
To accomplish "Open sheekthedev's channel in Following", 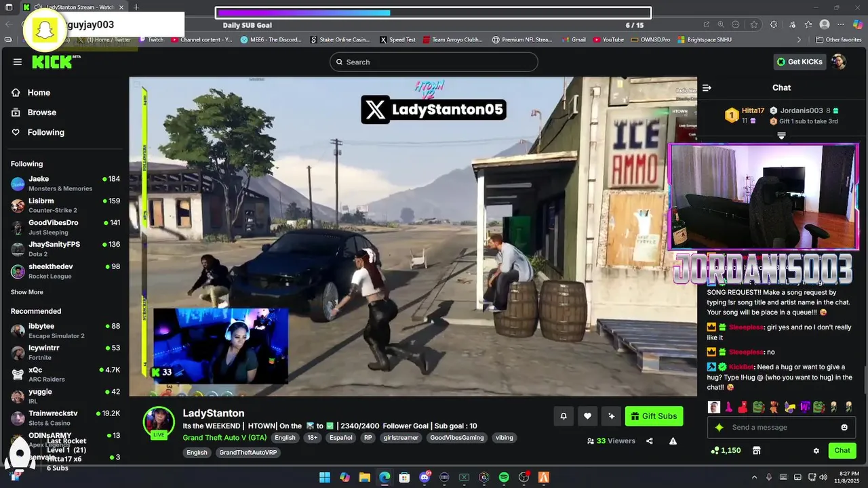I will coord(65,271).
